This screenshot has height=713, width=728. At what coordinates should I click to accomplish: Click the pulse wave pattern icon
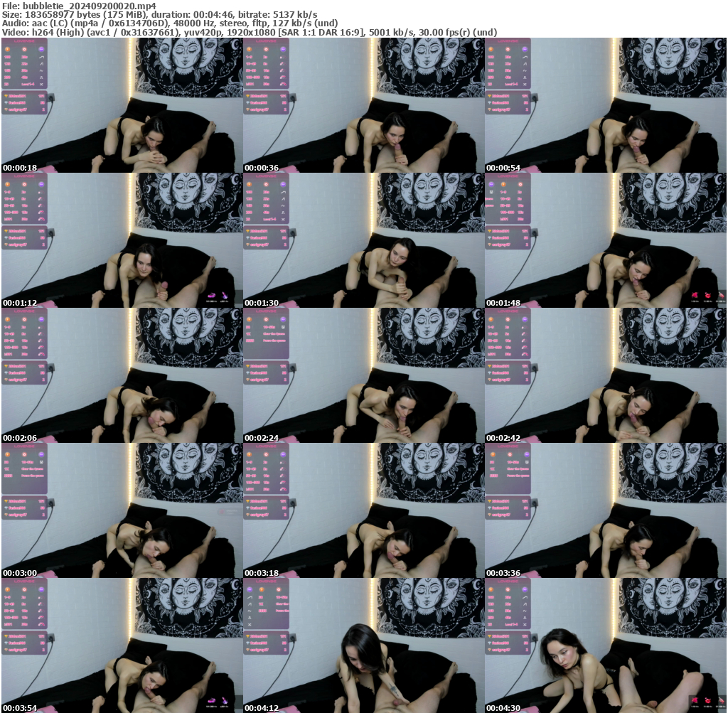[x=42, y=77]
